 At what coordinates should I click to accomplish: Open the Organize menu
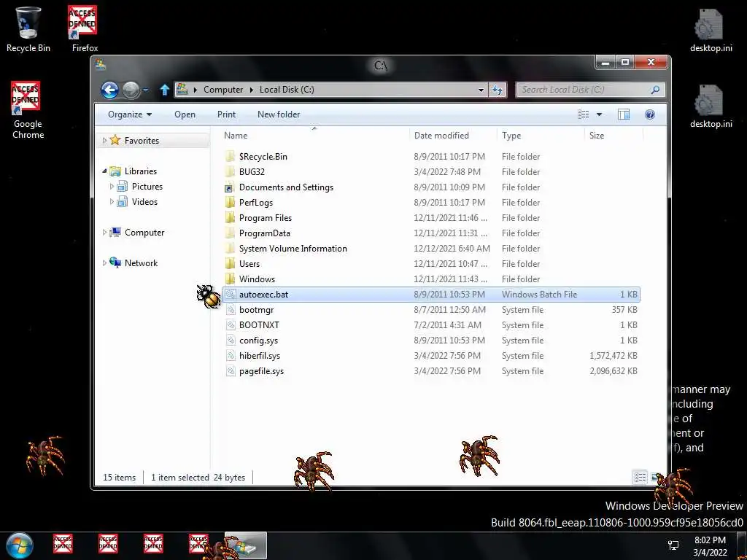pos(130,114)
